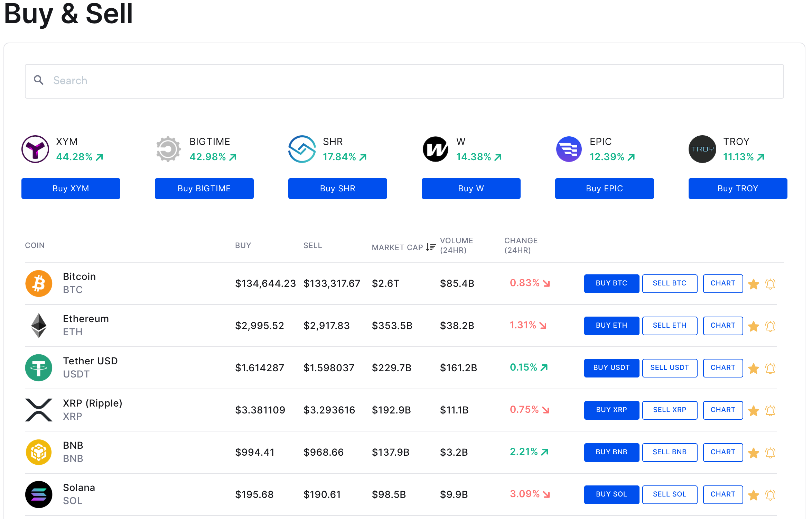The width and height of the screenshot is (812, 519).
Task: Click the W coin logo
Action: tap(436, 149)
